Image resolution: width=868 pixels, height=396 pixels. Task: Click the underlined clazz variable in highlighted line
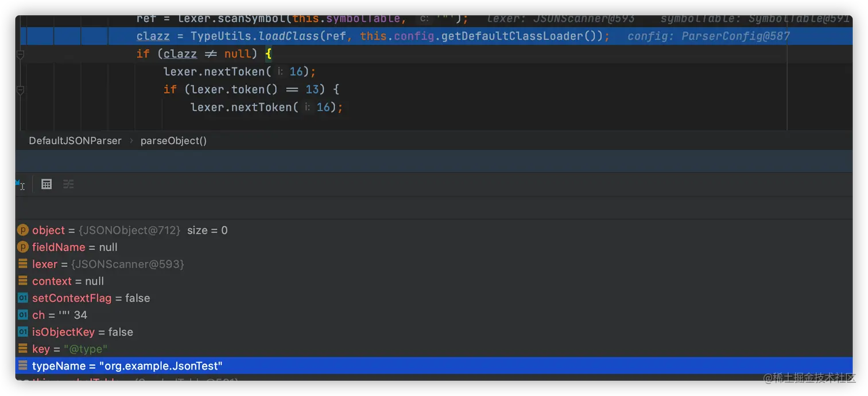pos(153,36)
